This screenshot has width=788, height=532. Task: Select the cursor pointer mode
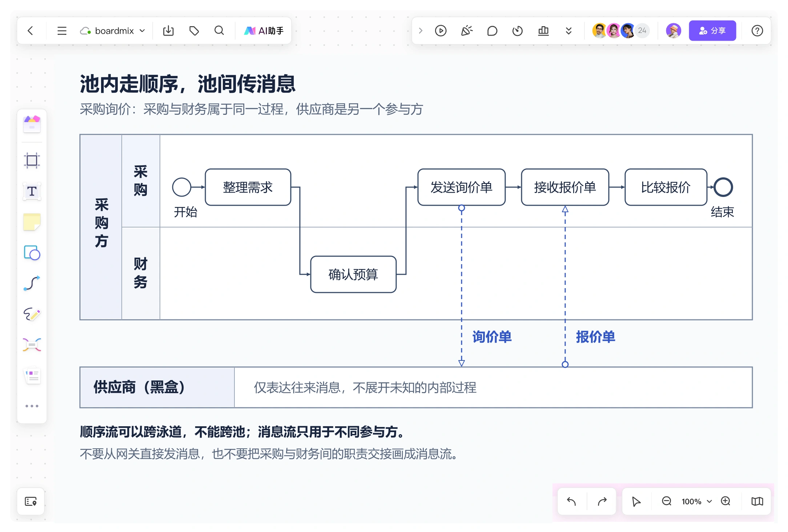click(x=636, y=501)
